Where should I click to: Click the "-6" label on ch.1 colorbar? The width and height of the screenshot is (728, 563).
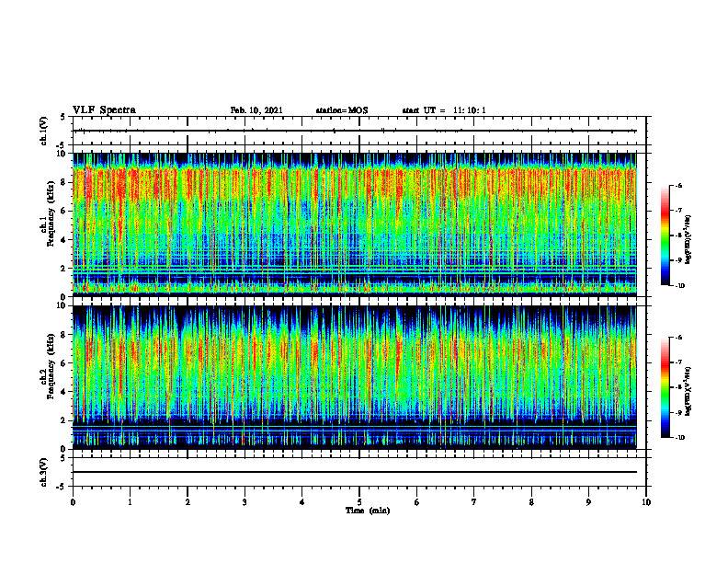point(678,186)
